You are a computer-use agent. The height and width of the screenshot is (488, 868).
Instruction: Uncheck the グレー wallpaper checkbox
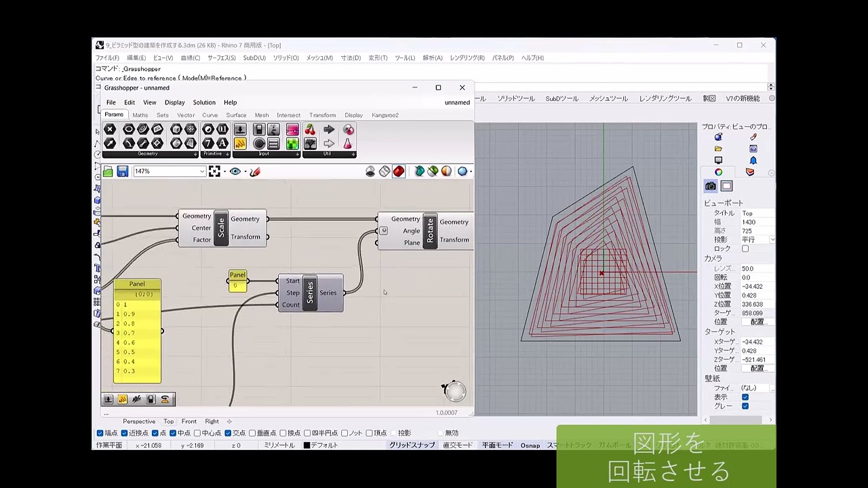745,406
